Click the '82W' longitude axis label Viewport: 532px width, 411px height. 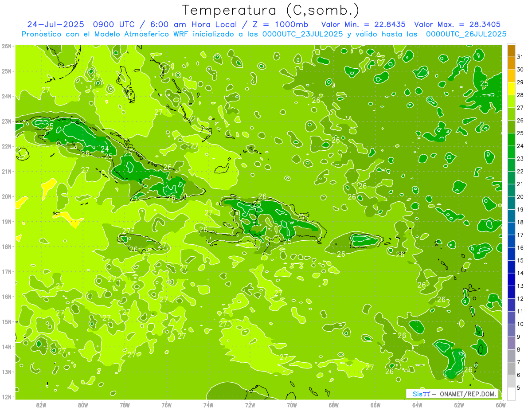click(x=41, y=405)
